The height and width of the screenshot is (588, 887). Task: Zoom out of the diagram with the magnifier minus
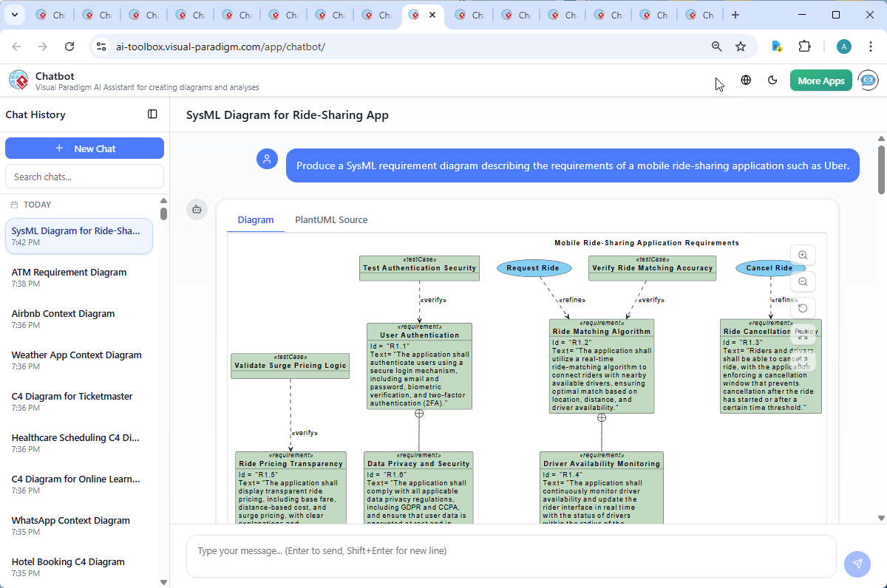point(802,281)
